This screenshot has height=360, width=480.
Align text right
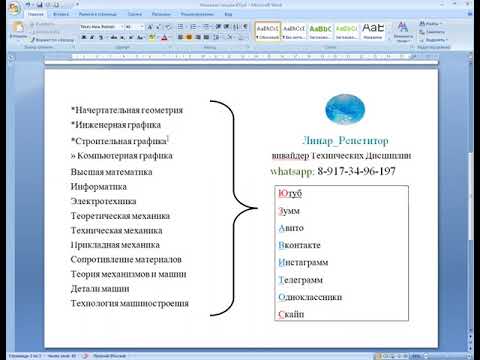(x=198, y=37)
